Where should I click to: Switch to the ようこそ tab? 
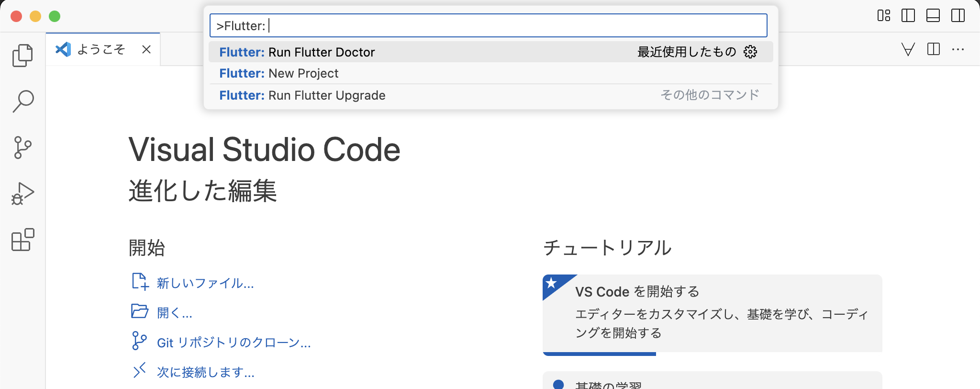(100, 49)
